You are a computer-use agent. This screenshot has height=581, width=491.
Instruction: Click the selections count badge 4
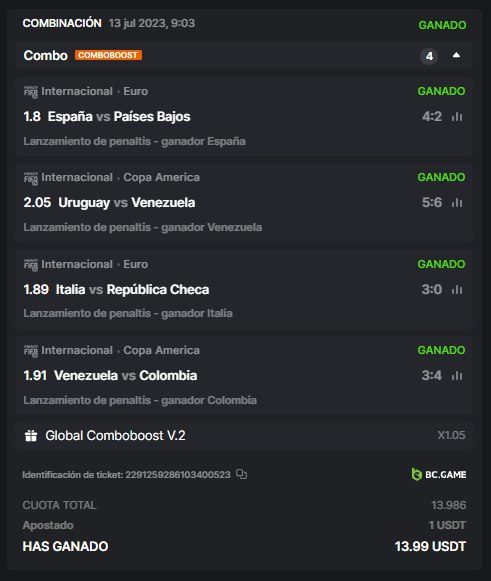coord(429,56)
